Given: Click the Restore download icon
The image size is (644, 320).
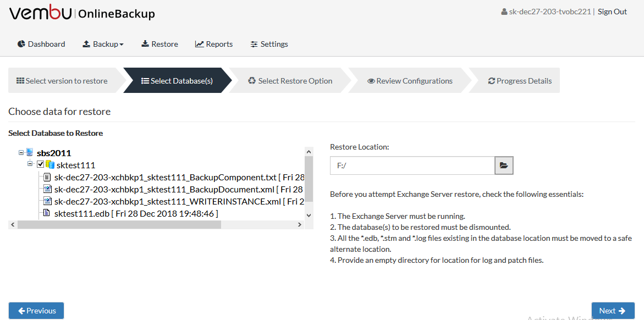Looking at the screenshot, I should [x=145, y=44].
